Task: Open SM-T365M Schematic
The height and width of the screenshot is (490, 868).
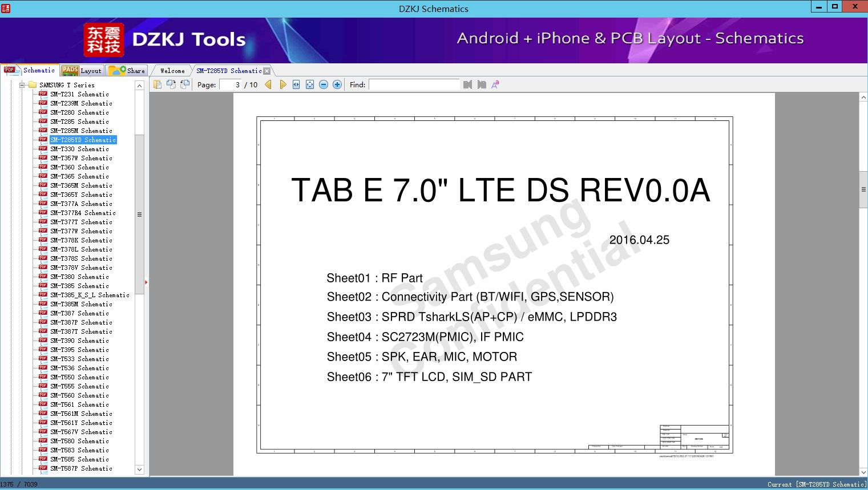Action: (81, 185)
